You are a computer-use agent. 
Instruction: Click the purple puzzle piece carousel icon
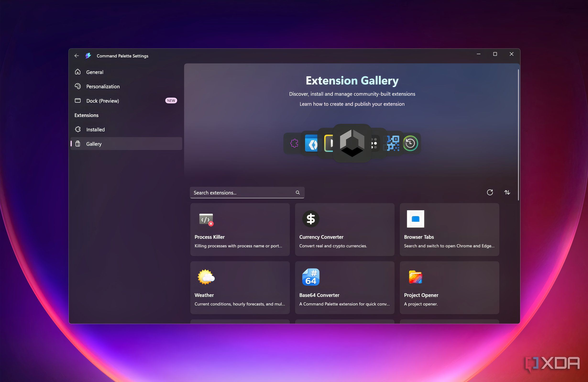pyautogui.click(x=294, y=143)
